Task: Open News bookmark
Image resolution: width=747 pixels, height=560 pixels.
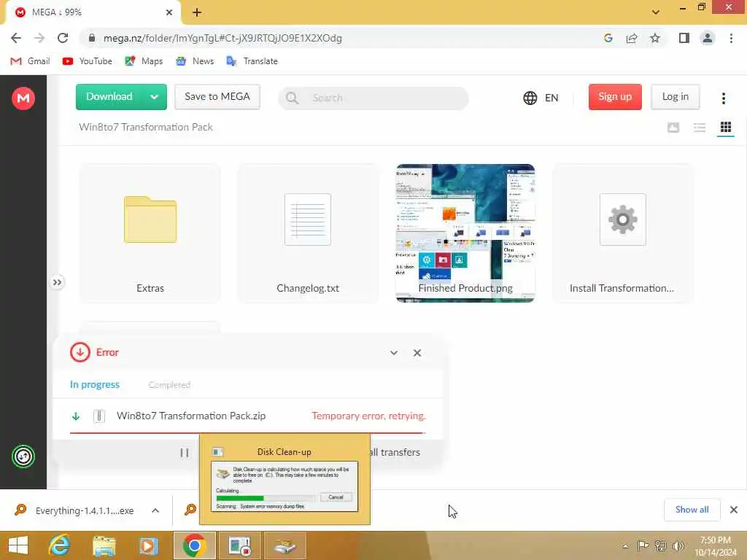Action: [195, 61]
